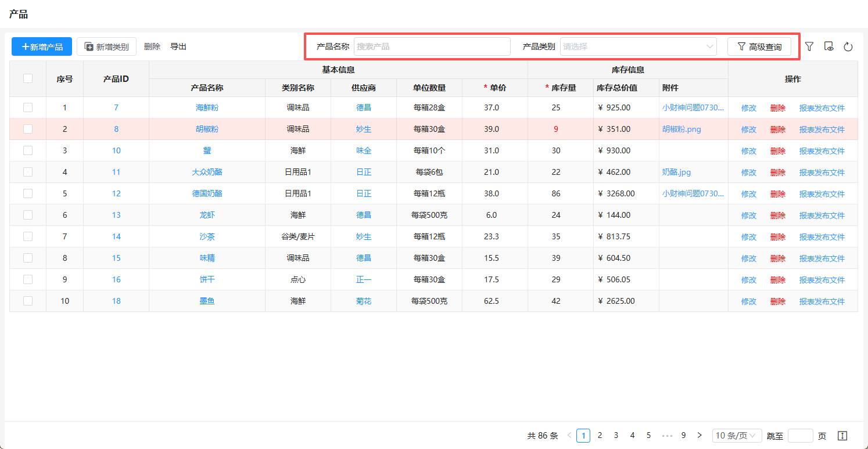868x449 pixels.
Task: Click the pagination ellipsis to jump pages
Action: (667, 435)
